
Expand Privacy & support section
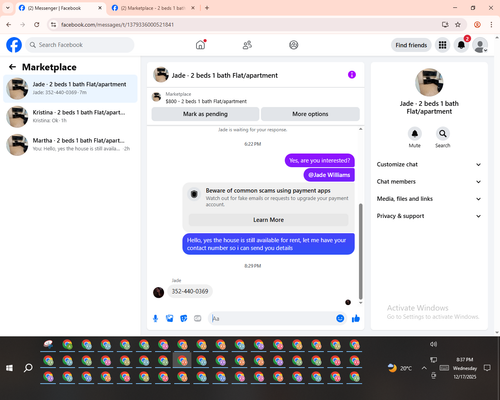click(x=429, y=216)
